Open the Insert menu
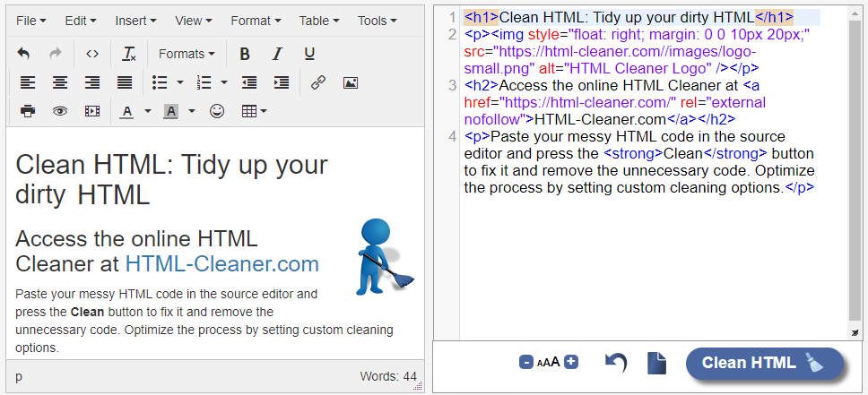Image resolution: width=868 pixels, height=395 pixels. pos(135,21)
